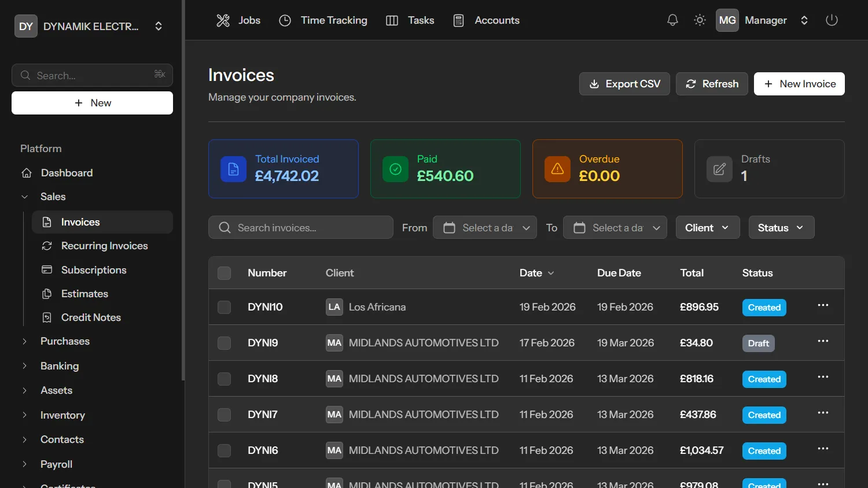Screen dimensions: 868x488
Task: Click the MG user avatar
Action: tap(727, 20)
